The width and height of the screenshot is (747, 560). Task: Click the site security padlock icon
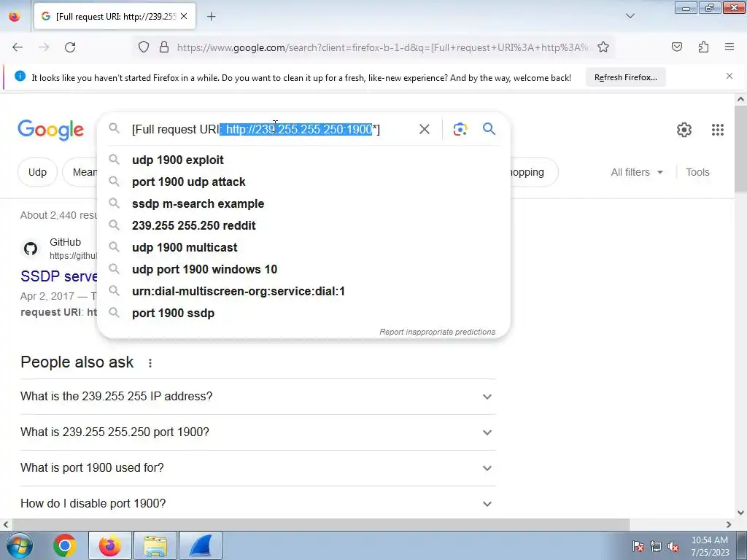[164, 47]
